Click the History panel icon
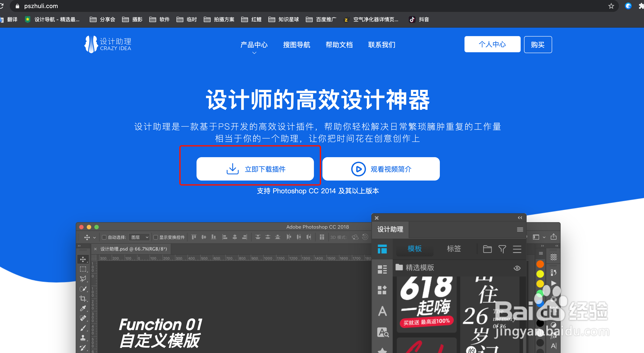Image resolution: width=644 pixels, height=353 pixels. click(x=553, y=273)
